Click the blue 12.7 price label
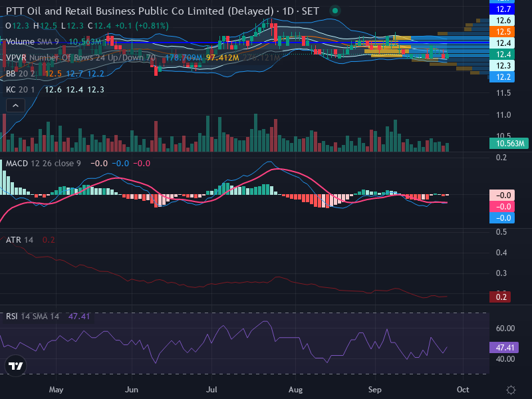Viewport: 532px width, 399px height. 502,9
